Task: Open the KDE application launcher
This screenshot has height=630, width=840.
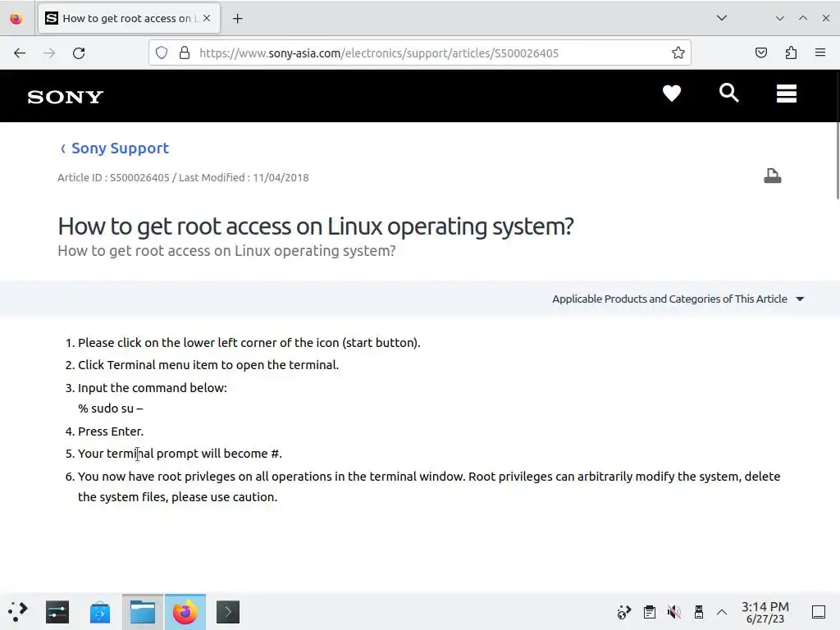Action: tap(18, 612)
